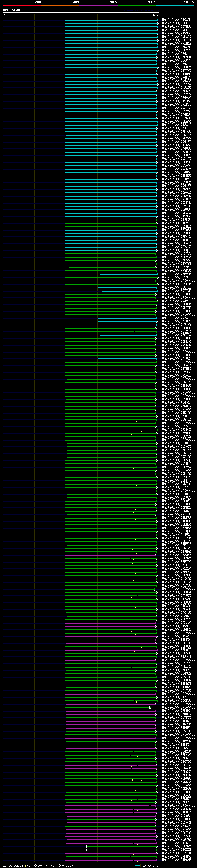Select the UniRef100_O14230 label

click(176, 751)
